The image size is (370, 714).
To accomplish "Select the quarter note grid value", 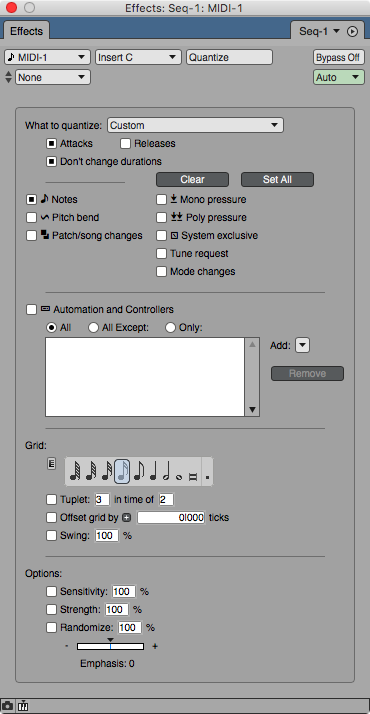I will pyautogui.click(x=153, y=471).
